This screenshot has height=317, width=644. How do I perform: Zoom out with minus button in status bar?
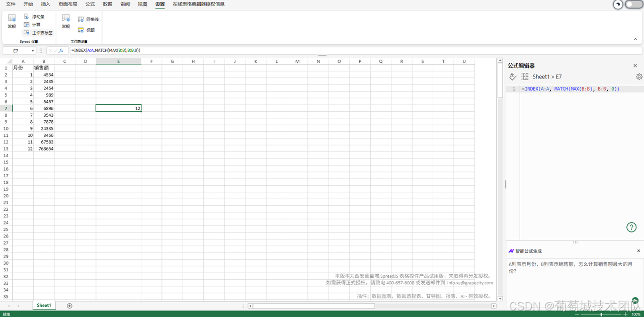tap(577, 314)
